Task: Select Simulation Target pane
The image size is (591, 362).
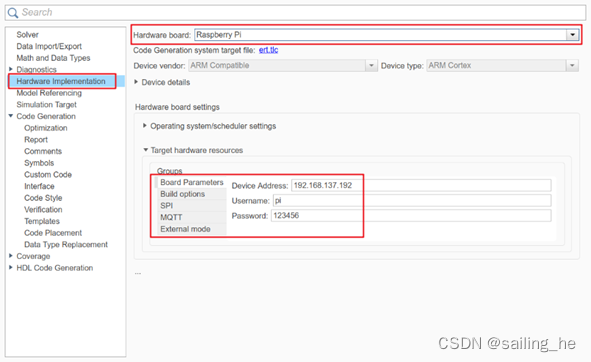Action: point(46,105)
